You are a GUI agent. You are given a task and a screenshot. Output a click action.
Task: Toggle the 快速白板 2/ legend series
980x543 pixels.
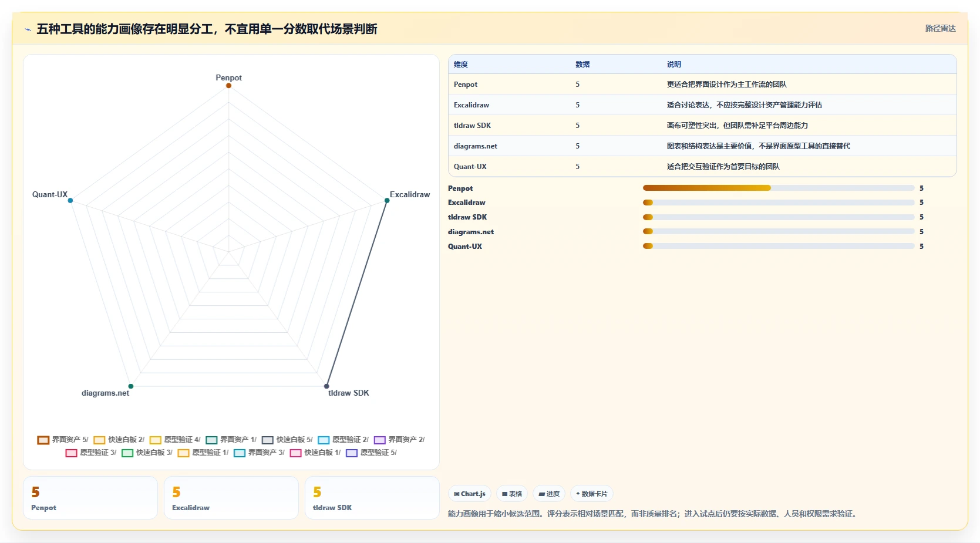point(119,440)
